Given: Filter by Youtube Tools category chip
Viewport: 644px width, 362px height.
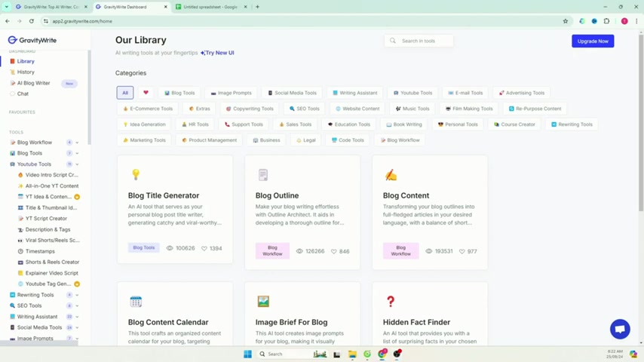Looking at the screenshot, I should coord(412,93).
